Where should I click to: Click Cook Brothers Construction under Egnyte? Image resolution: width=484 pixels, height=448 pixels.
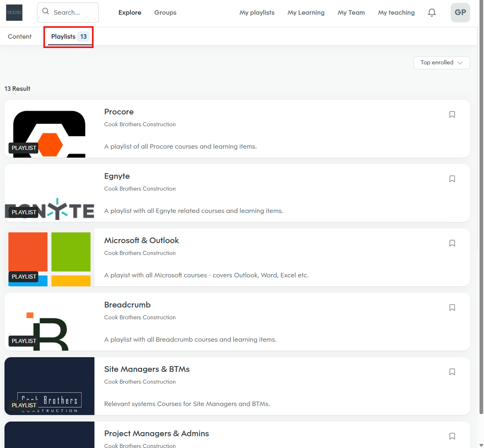(140, 189)
